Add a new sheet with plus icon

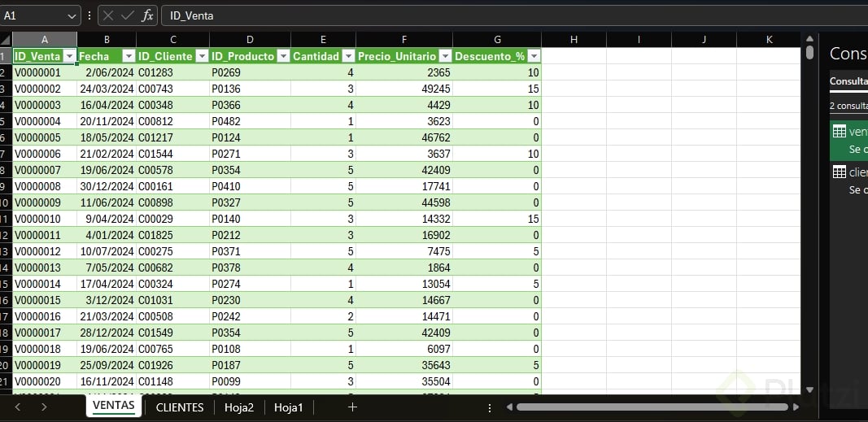352,407
